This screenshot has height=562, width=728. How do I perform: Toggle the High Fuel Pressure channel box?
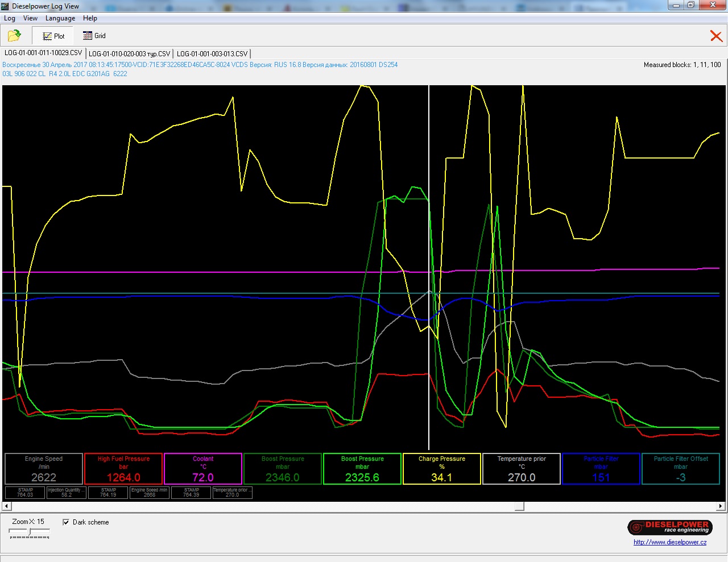(x=123, y=469)
